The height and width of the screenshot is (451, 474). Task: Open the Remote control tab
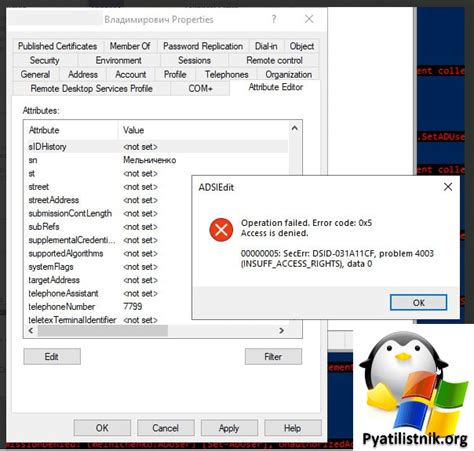click(274, 60)
